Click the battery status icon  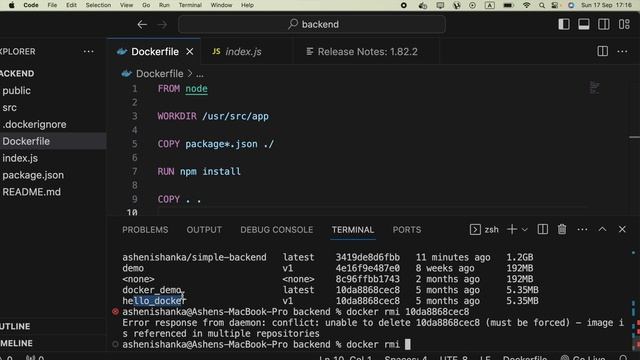click(508, 5)
